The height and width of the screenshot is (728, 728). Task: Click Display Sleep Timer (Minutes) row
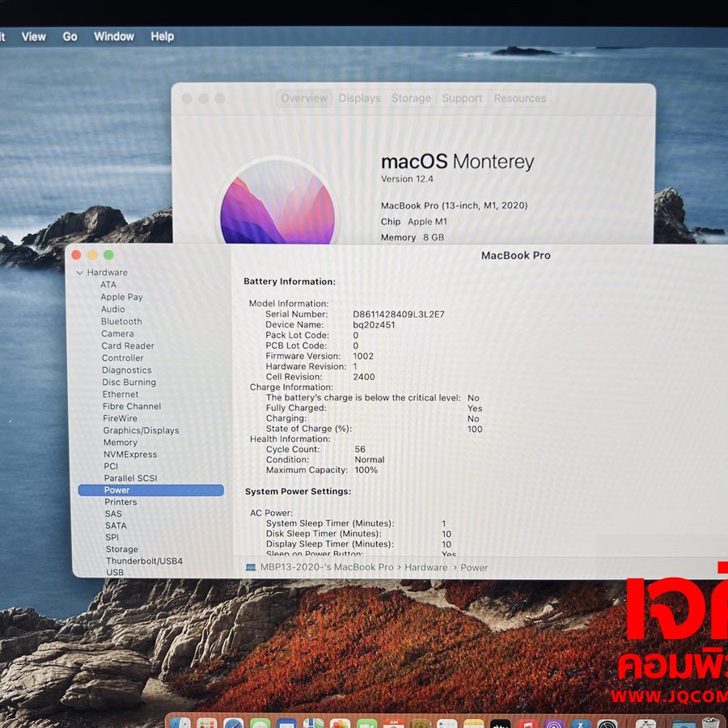pyautogui.click(x=358, y=544)
